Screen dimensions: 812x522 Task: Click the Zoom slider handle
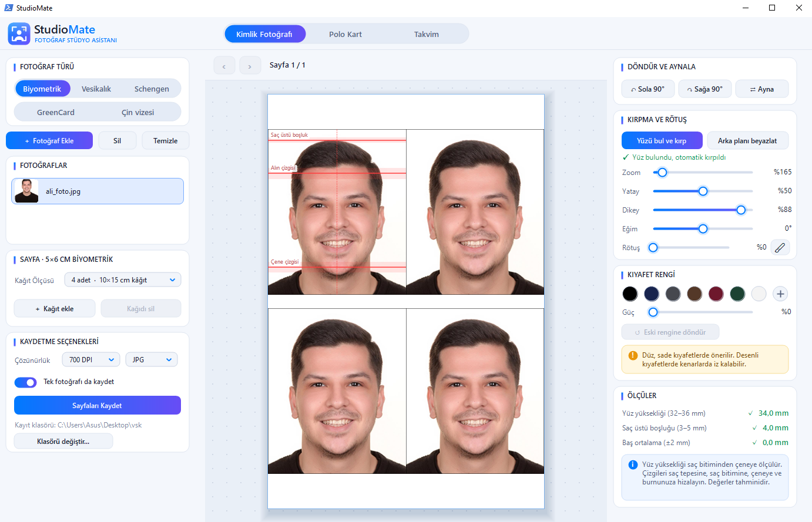tap(662, 173)
